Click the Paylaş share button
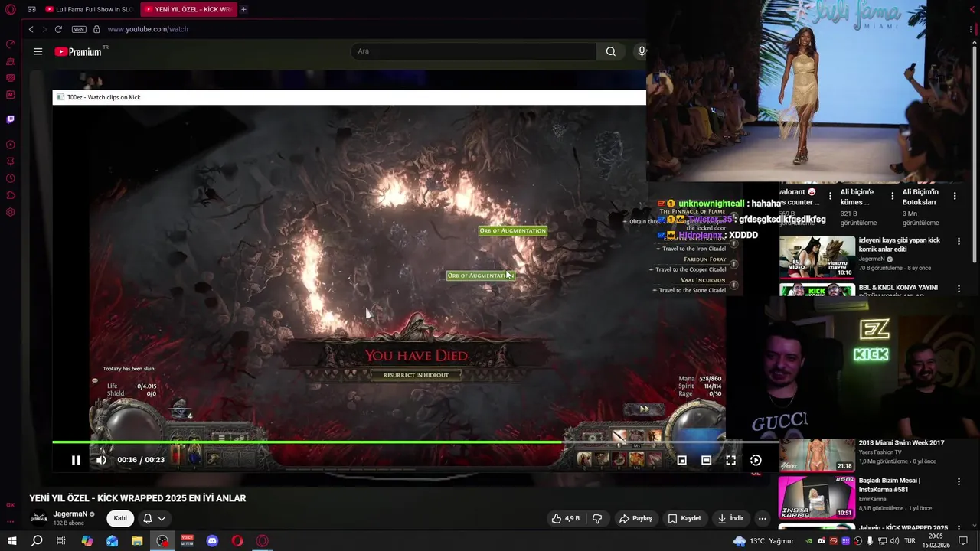 (x=635, y=518)
